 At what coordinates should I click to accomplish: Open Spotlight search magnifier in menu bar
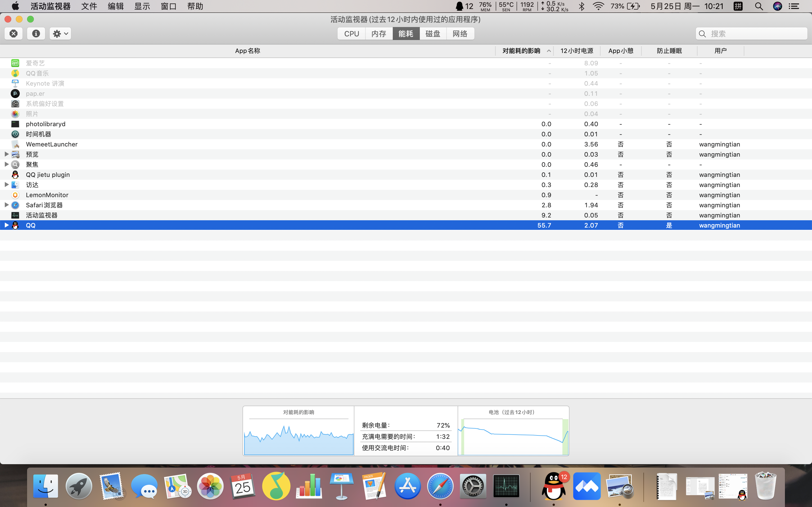[759, 6]
